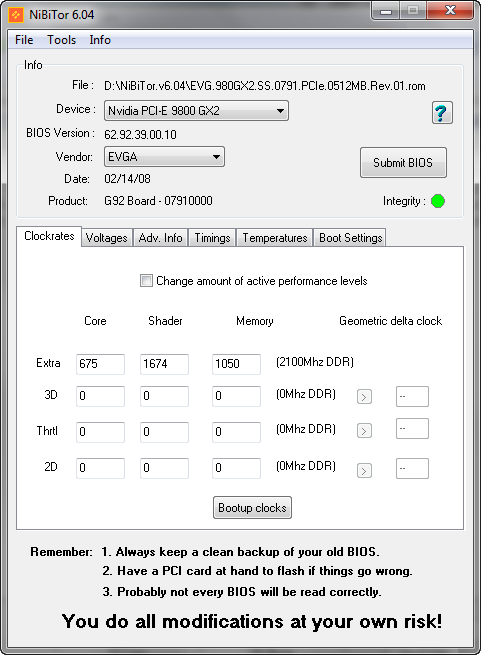This screenshot has width=481, height=655.
Task: Click the 3D row geometric delta arrow button
Action: click(364, 396)
